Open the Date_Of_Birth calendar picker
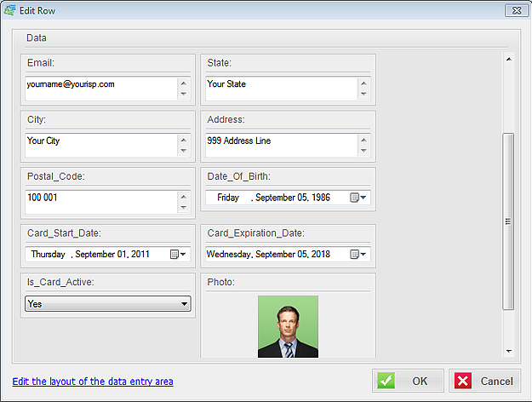Viewport: 532px width, 402px height. point(358,198)
